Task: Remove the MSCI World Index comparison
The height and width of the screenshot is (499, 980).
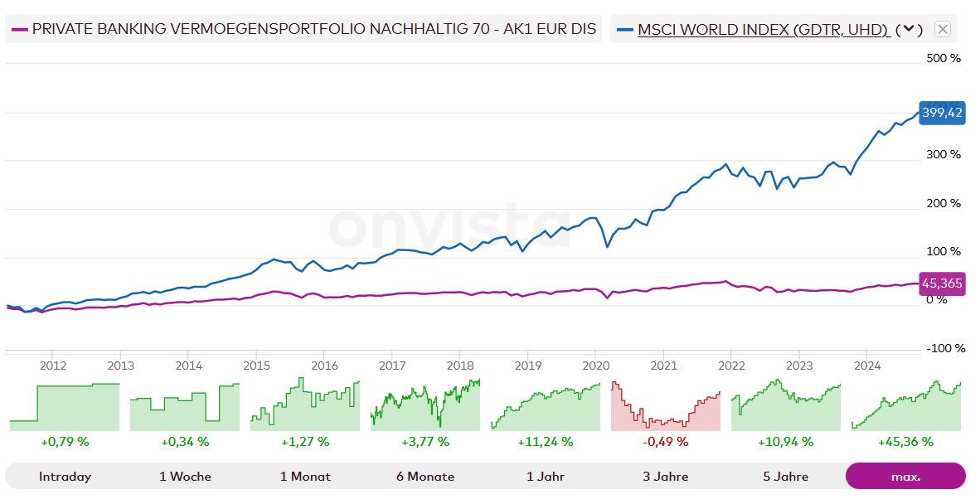Action: 943,29
